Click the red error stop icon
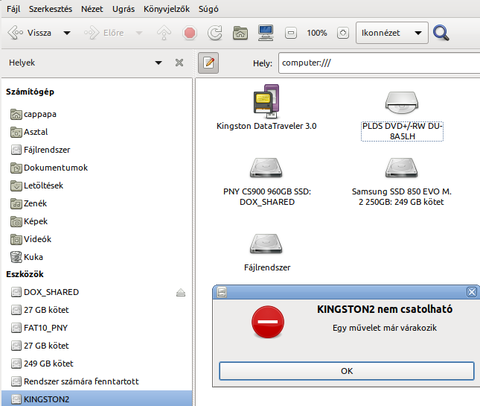The width and height of the screenshot is (480, 406). pyautogui.click(x=268, y=322)
